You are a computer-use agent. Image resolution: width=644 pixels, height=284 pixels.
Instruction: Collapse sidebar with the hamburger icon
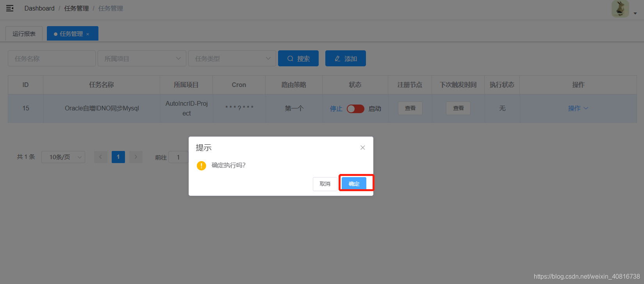point(10,8)
